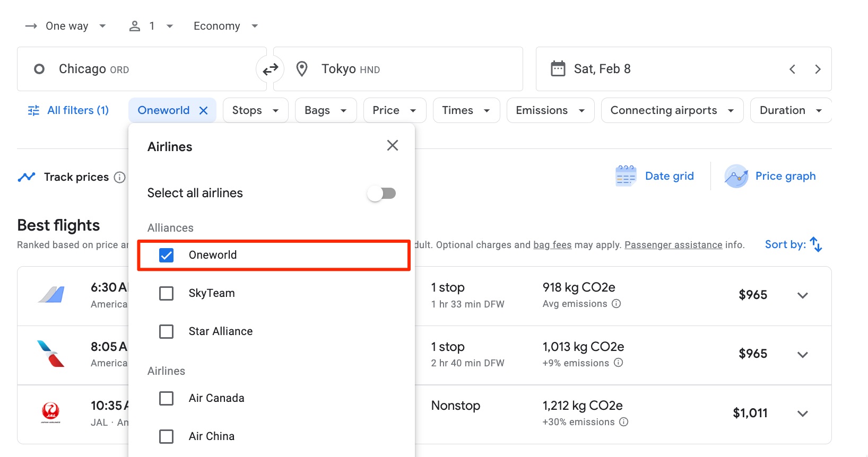
Task: Click Track prices label
Action: [76, 177]
